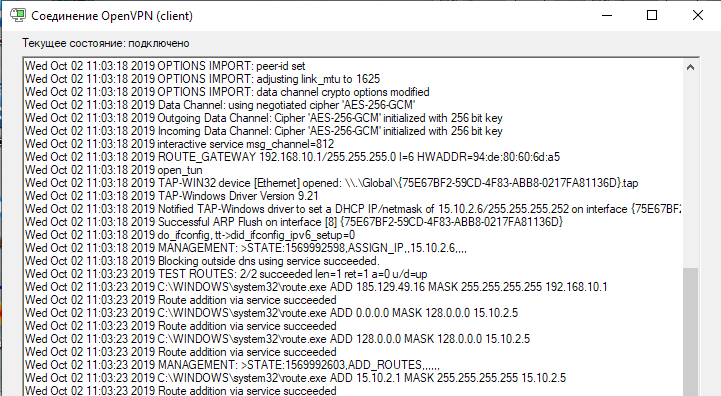
Task: Click the ROUTE_GATEWAY 192.168.10.1 log line
Action: (292, 157)
